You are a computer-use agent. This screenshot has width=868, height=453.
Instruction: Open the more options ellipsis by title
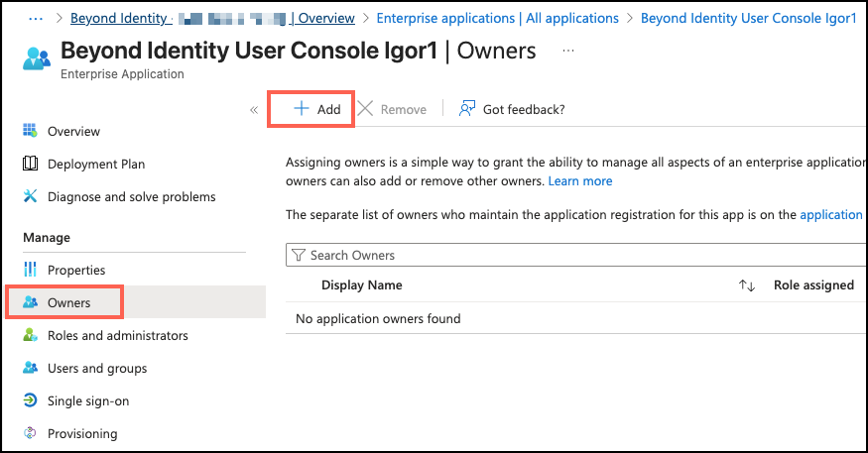coord(568,51)
